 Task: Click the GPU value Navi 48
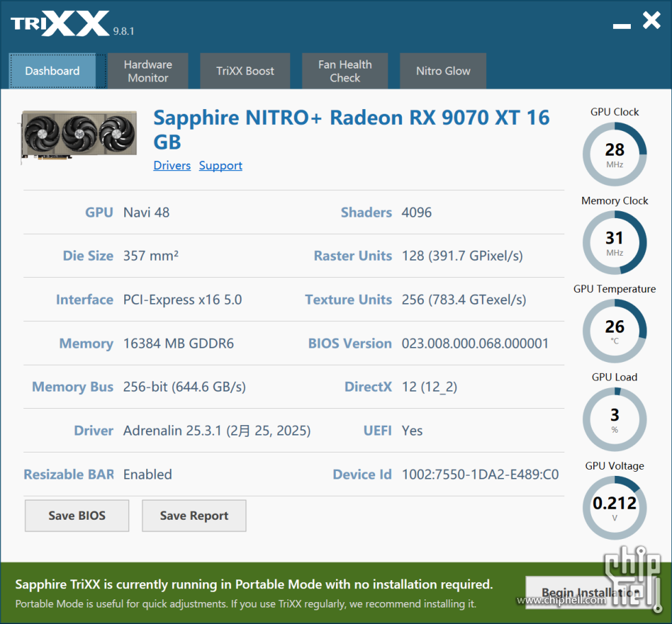(x=146, y=212)
